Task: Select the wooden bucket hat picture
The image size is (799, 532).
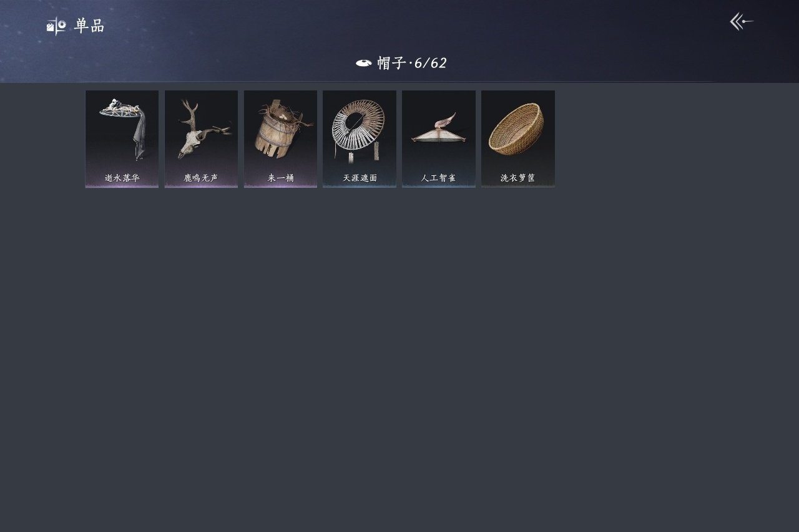Action: click(281, 129)
